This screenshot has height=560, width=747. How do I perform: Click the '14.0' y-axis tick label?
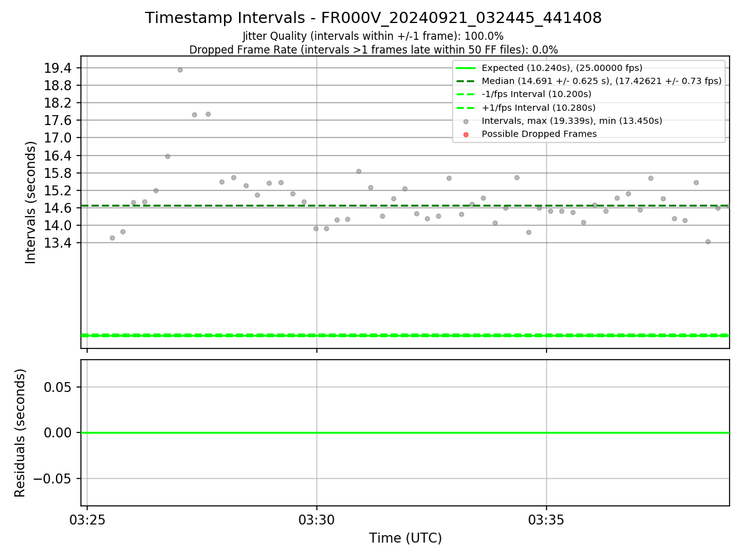(57, 225)
